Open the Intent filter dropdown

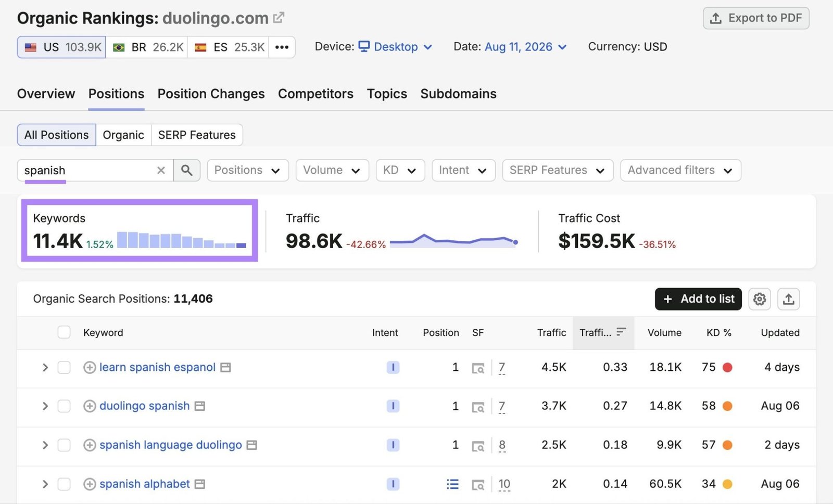coord(463,170)
